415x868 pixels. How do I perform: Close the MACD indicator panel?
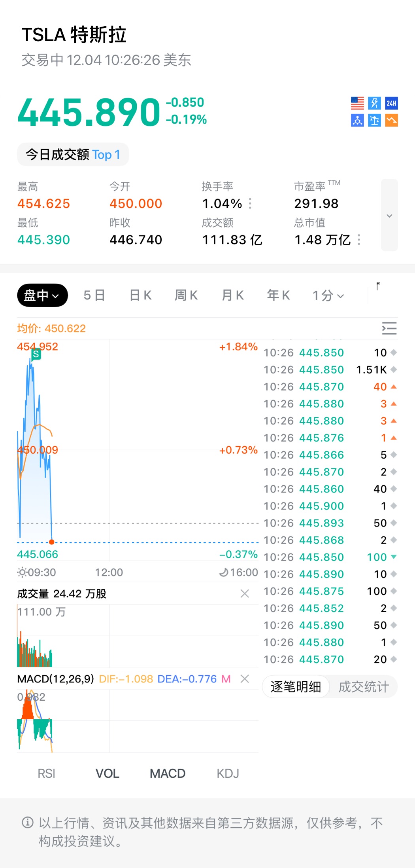click(245, 679)
